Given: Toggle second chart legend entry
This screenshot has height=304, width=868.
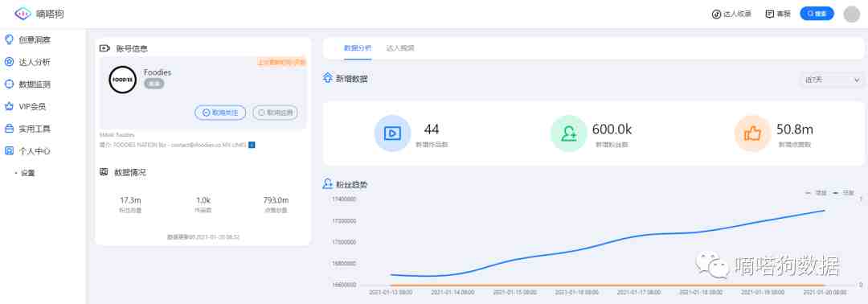Looking at the screenshot, I should click(844, 193).
